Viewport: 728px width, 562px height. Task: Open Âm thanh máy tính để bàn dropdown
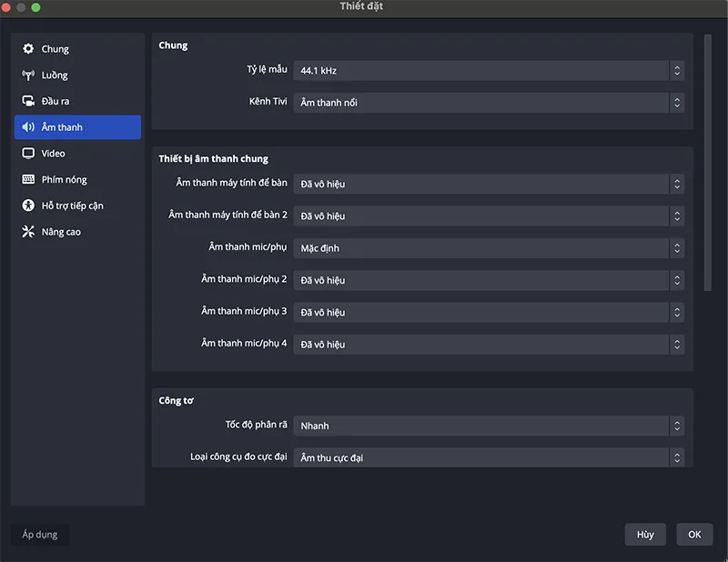(x=488, y=184)
